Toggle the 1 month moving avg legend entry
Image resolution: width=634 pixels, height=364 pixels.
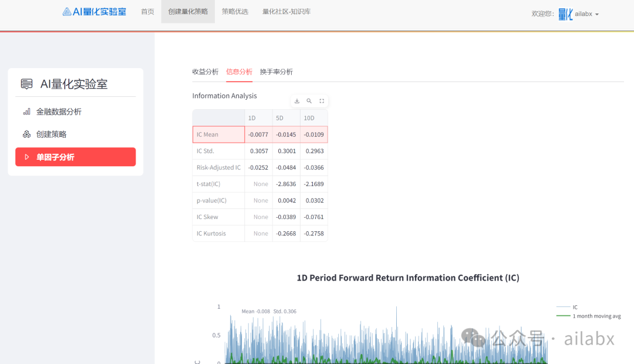(x=589, y=316)
